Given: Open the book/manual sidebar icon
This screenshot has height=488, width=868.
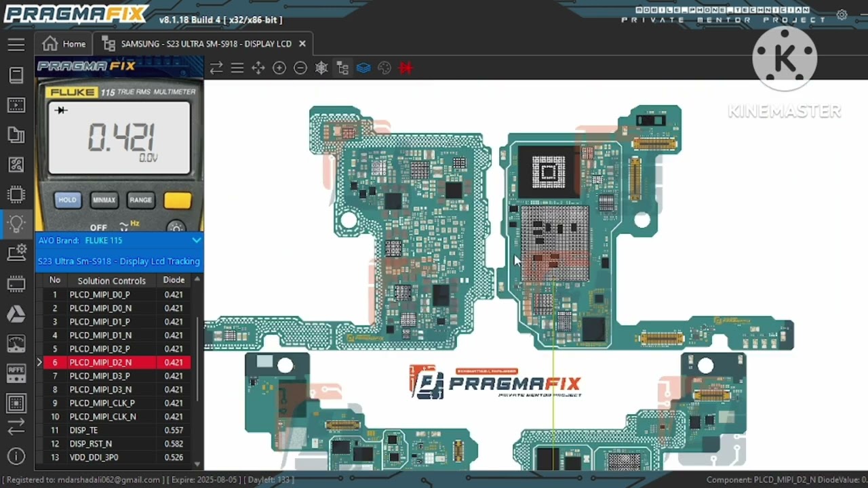Looking at the screenshot, I should coord(16,75).
